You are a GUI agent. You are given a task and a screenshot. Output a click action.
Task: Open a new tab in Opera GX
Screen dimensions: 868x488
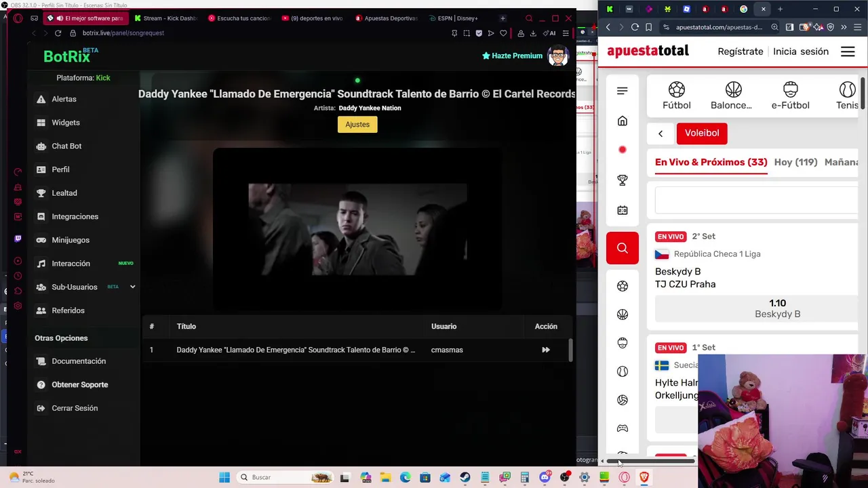tap(502, 18)
